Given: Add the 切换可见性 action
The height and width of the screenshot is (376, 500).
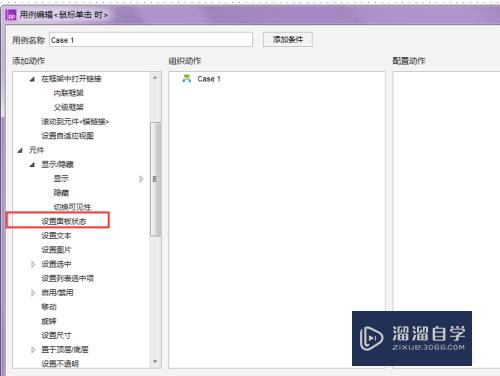Looking at the screenshot, I should click(72, 207).
